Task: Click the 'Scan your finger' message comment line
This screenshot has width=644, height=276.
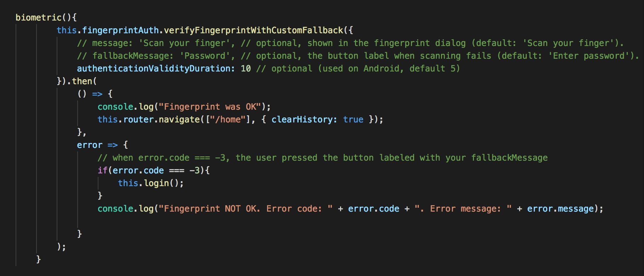Action: pos(350,43)
